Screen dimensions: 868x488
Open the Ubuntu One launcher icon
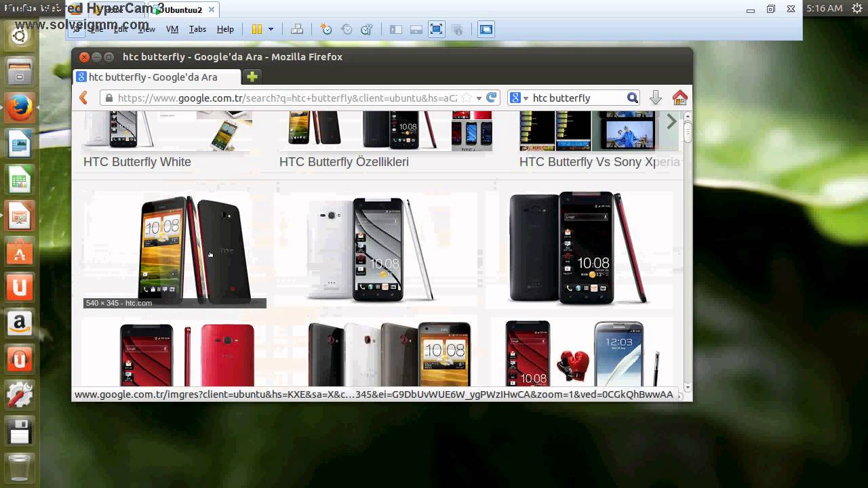tap(20, 287)
